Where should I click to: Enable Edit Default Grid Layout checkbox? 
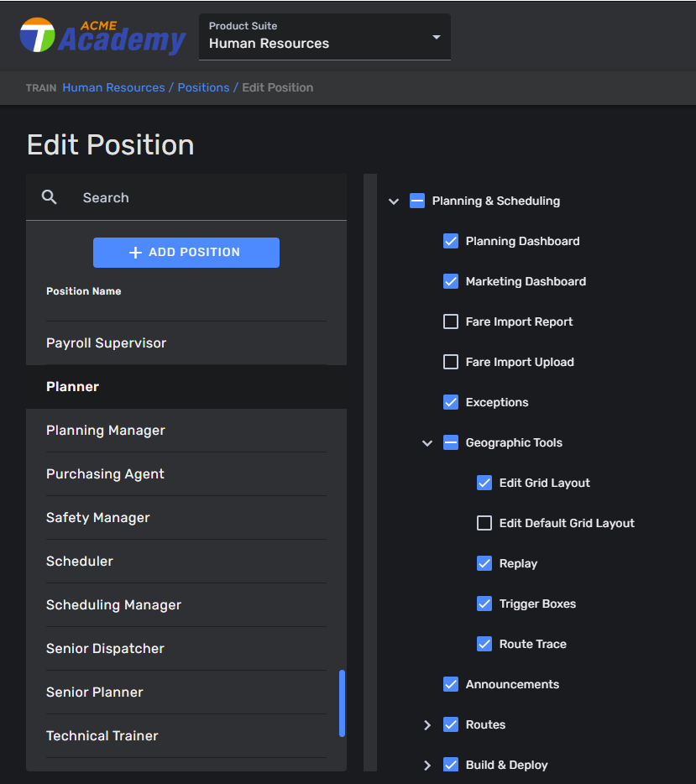tap(484, 523)
